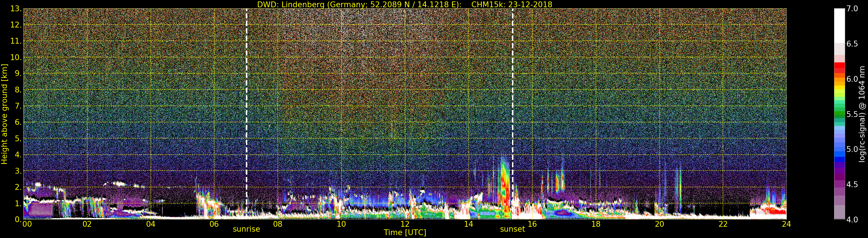Click the colorbar tick value '4.0'

pyautogui.click(x=852, y=220)
